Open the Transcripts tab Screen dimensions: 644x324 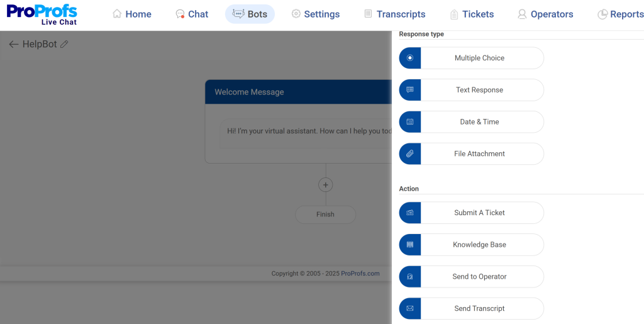[x=394, y=14]
